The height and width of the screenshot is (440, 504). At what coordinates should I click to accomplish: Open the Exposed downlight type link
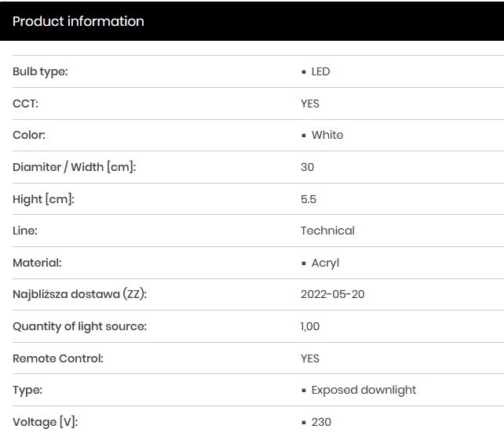(363, 390)
